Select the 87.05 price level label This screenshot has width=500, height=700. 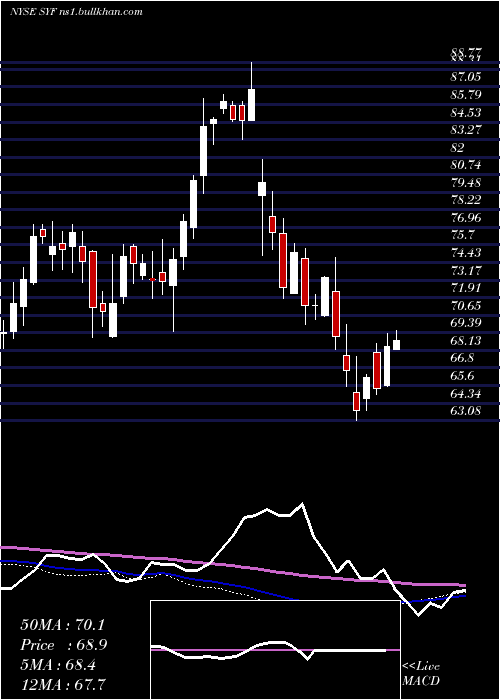coord(466,77)
